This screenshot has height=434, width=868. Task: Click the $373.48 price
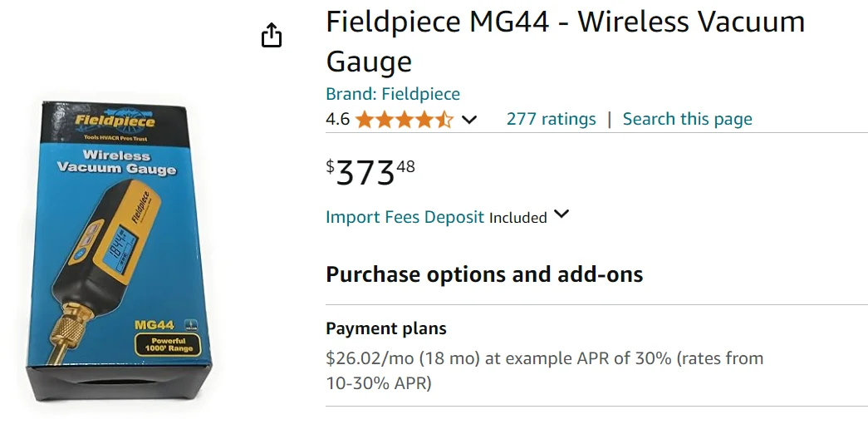(370, 172)
